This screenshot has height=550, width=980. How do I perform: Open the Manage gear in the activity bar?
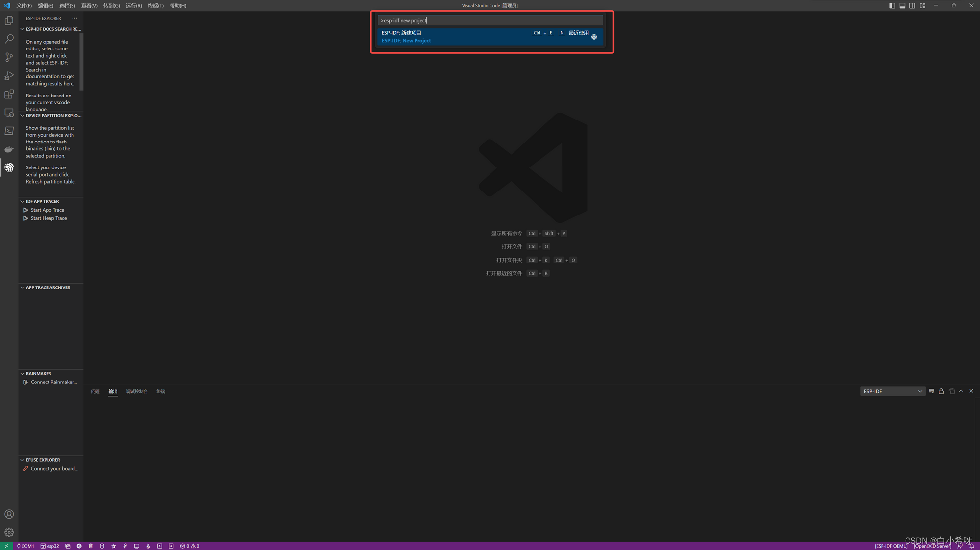(9, 532)
